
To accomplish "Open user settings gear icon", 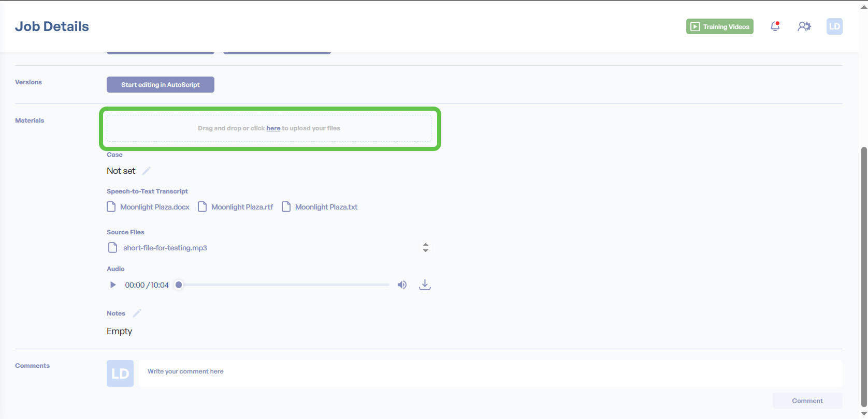I will 804,26.
